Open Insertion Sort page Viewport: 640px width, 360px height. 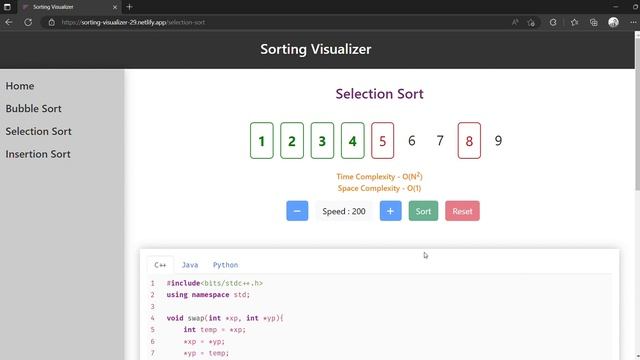[38, 154]
